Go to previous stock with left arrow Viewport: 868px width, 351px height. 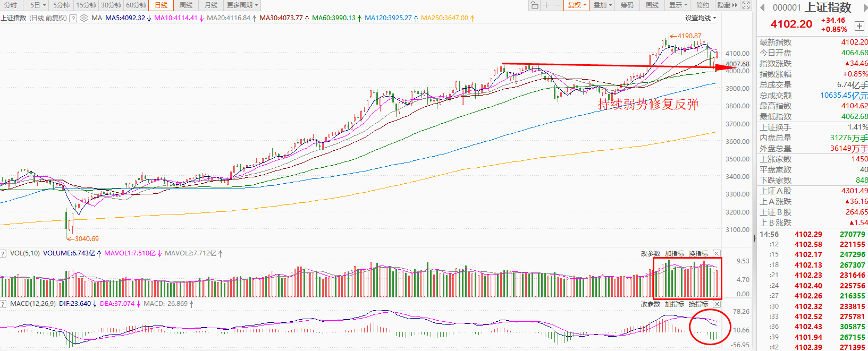coord(762,7)
